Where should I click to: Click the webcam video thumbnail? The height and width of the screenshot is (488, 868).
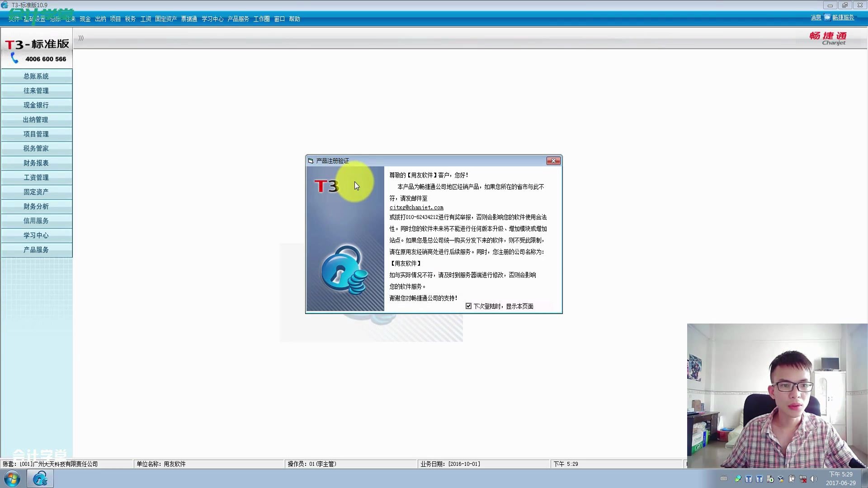[777, 395]
